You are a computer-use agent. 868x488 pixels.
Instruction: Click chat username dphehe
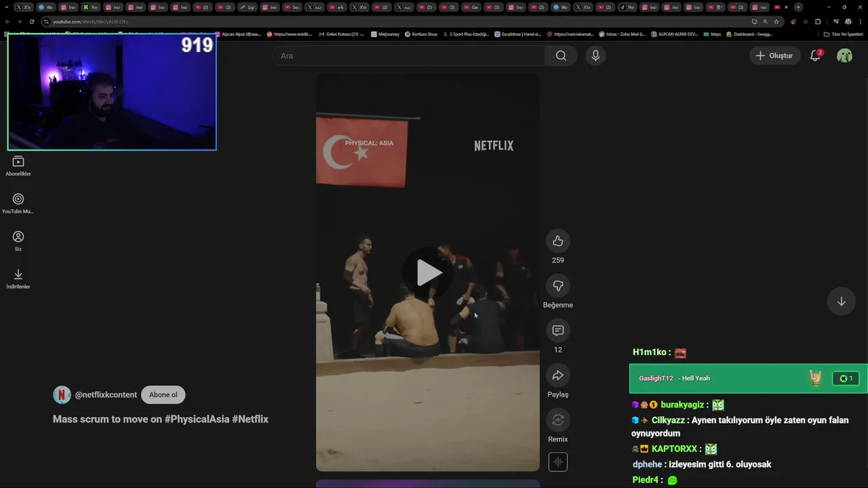[x=647, y=464]
